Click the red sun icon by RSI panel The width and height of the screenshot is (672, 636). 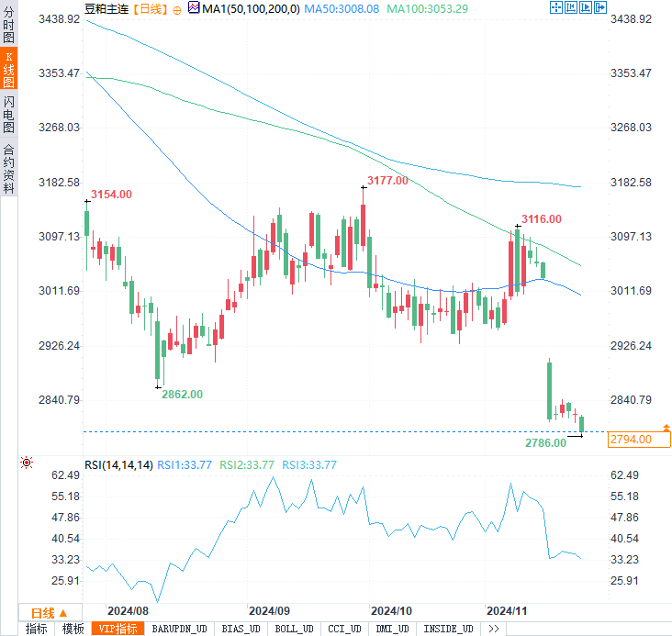tap(27, 463)
